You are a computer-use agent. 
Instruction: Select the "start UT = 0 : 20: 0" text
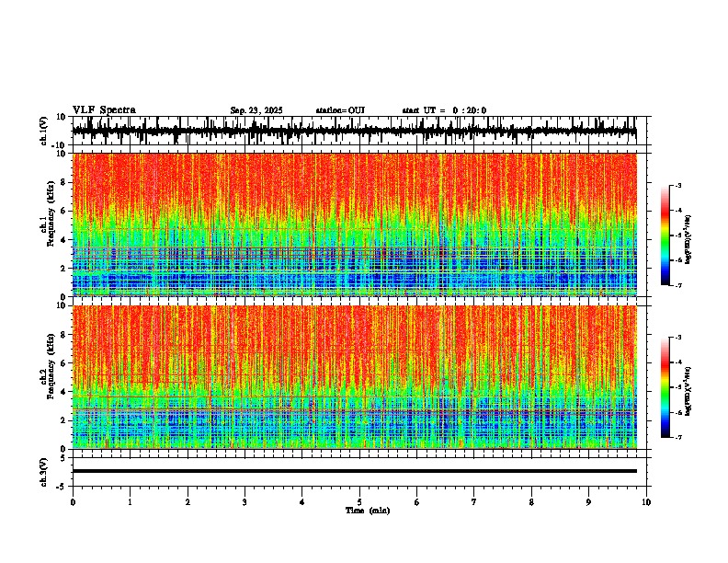tap(444, 110)
